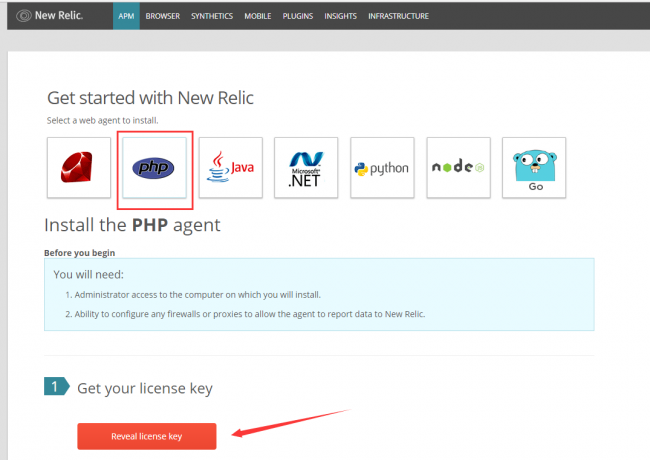Viewport: 650px width, 460px height.
Task: Select the Ruby agent icon
Action: [79, 168]
